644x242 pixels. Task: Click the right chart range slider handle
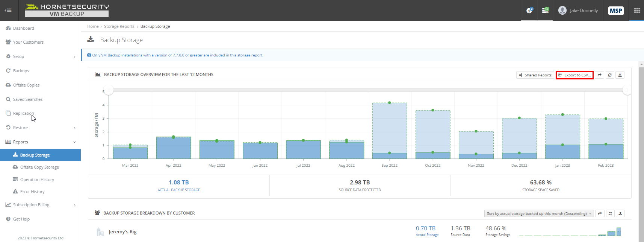[x=627, y=90]
